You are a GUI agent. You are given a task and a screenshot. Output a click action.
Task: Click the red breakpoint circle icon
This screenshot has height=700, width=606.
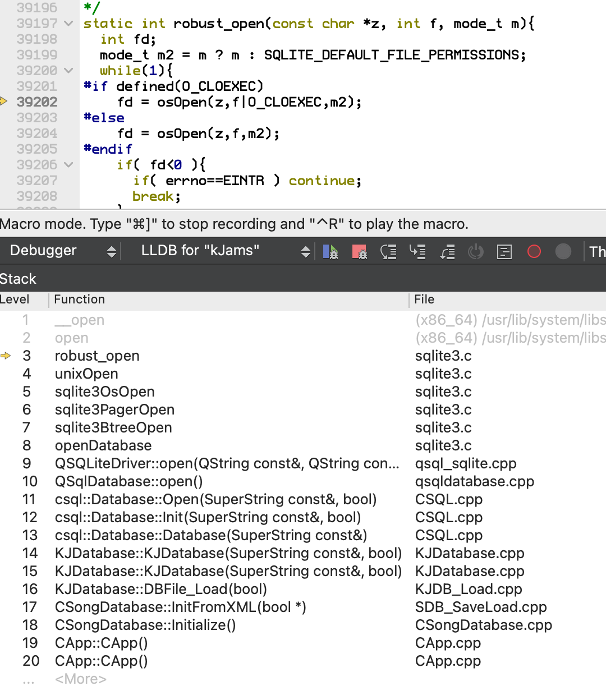[534, 251]
